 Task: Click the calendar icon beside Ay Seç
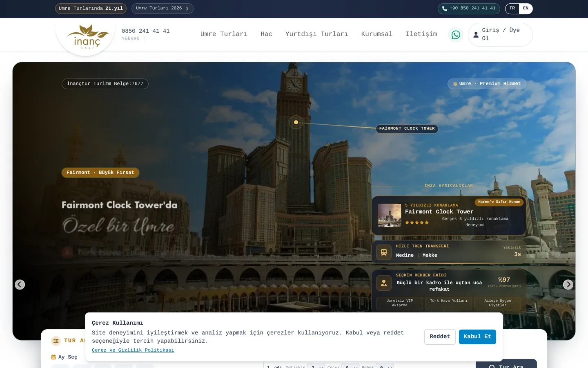click(53, 357)
